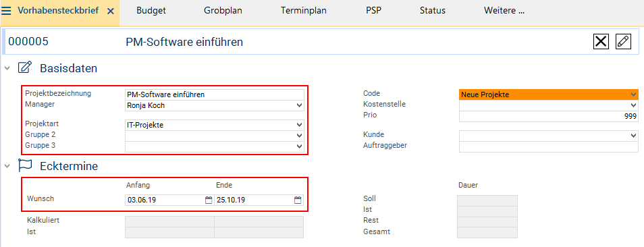The height and width of the screenshot is (247, 644).
Task: Click header title PM-Software einführen
Action: [x=184, y=42]
